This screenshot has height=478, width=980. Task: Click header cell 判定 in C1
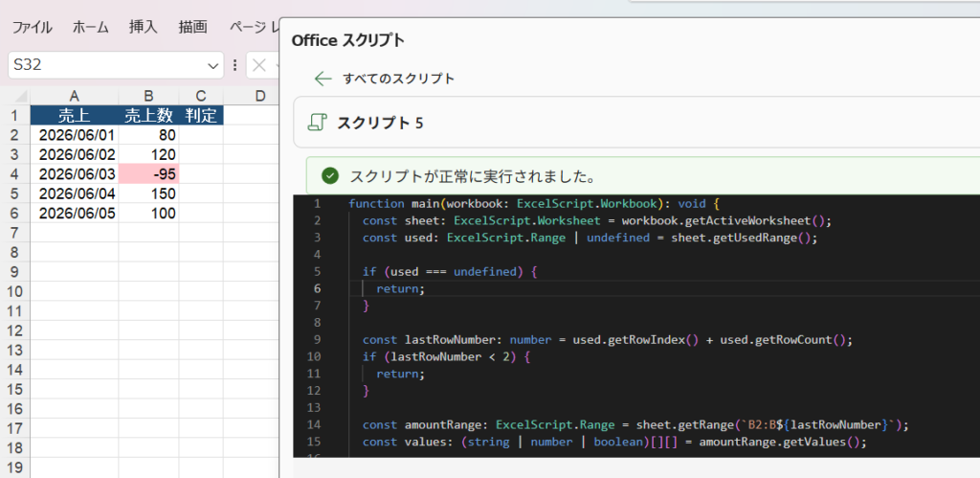[201, 115]
